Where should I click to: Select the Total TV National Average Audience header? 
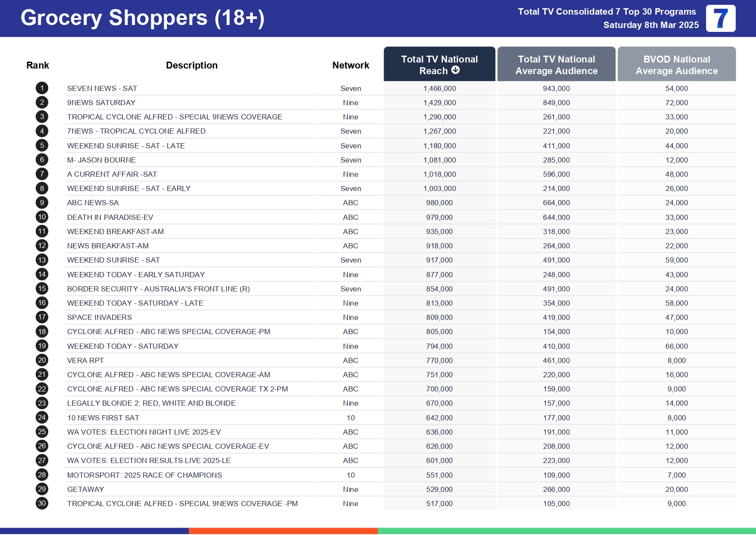[x=556, y=65]
